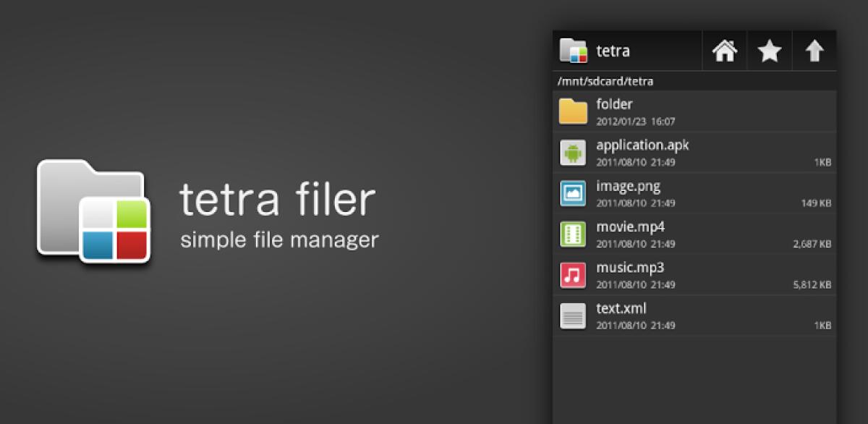Open Favorites via the star icon
The image size is (868, 424).
769,51
